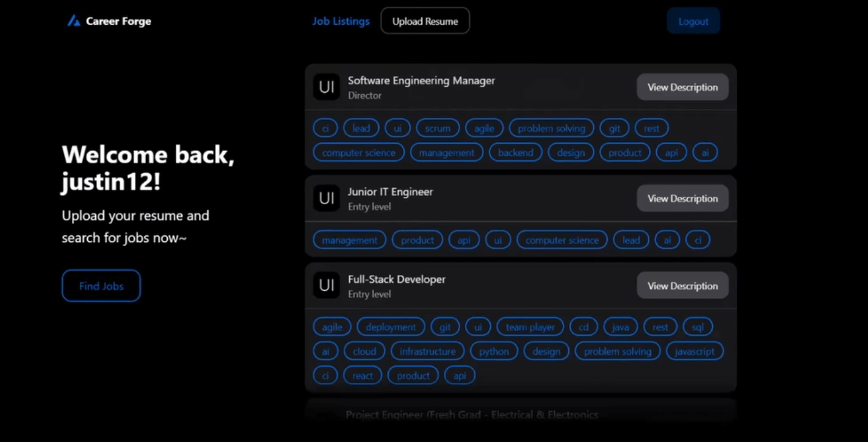This screenshot has width=868, height=442.
Task: Select the react skill tag
Action: pyautogui.click(x=363, y=375)
